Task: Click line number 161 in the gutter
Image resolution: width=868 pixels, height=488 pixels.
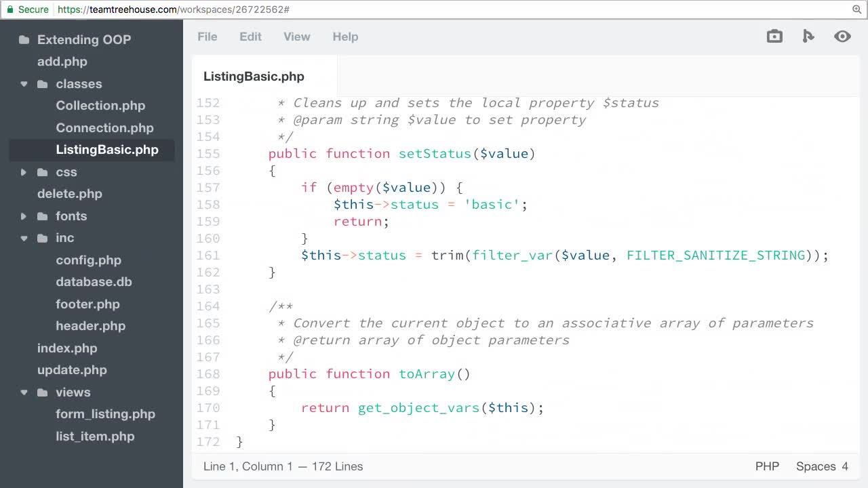Action: click(x=208, y=256)
